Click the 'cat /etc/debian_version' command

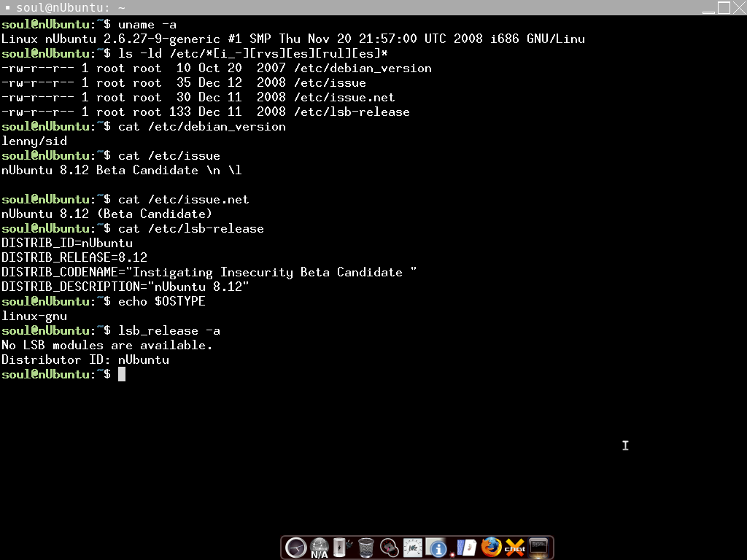[x=202, y=127]
